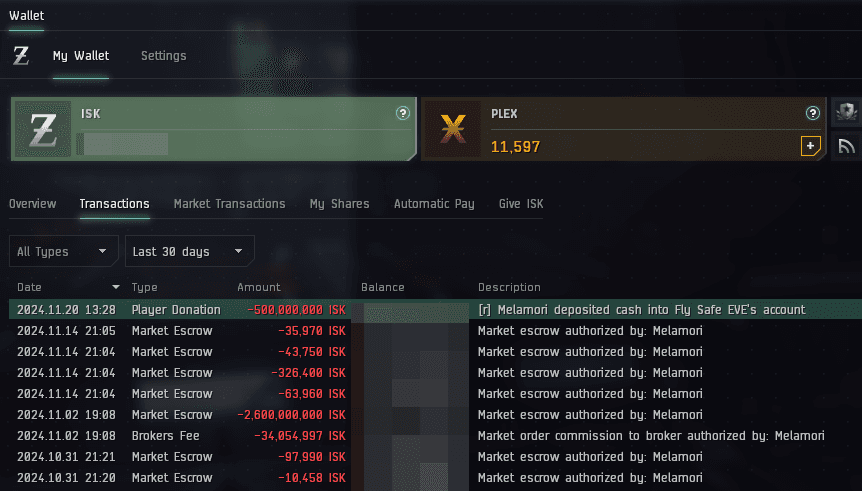Click the feed signal icon below badge

pyautogui.click(x=846, y=146)
